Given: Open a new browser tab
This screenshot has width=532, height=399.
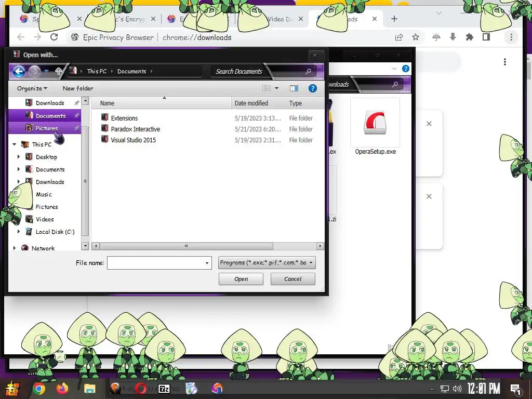Looking at the screenshot, I should point(394,19).
